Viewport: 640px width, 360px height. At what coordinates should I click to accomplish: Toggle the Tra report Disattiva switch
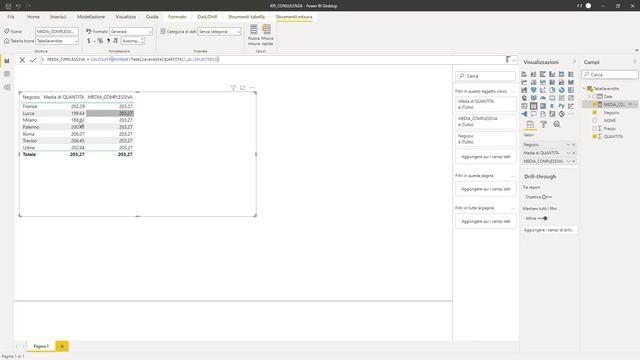(547, 197)
